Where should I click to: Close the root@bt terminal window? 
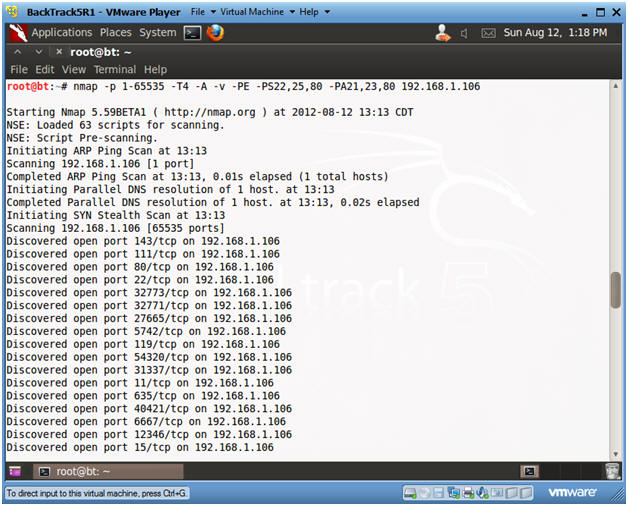(x=59, y=52)
